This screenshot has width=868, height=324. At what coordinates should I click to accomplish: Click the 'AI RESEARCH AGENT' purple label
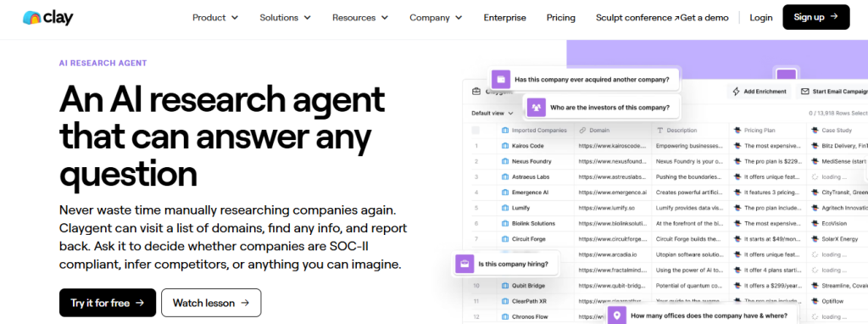click(103, 63)
